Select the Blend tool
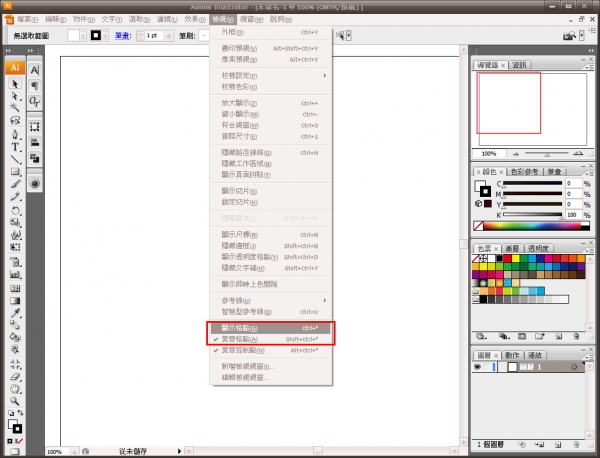The image size is (600, 458). 15,325
